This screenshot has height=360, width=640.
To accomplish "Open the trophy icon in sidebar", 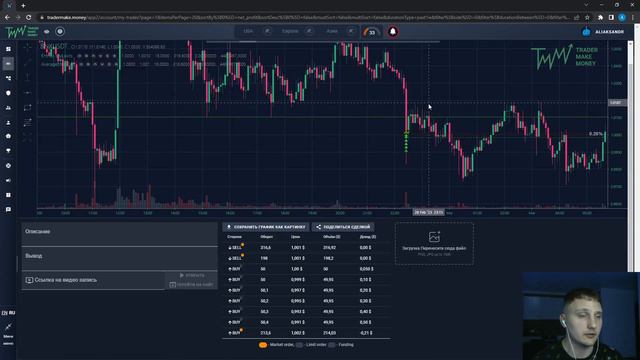I will [x=8, y=151].
